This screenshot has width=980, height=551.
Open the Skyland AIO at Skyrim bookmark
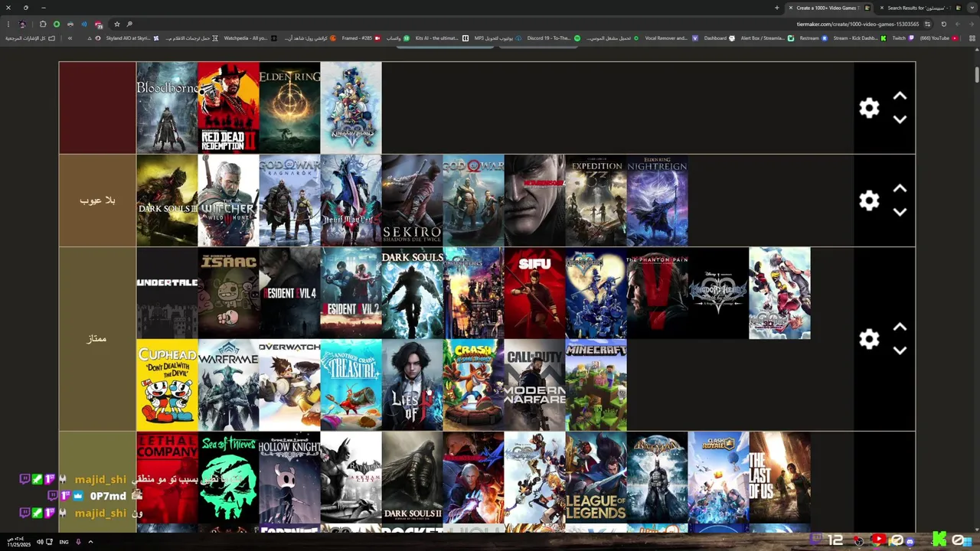[x=132, y=38]
